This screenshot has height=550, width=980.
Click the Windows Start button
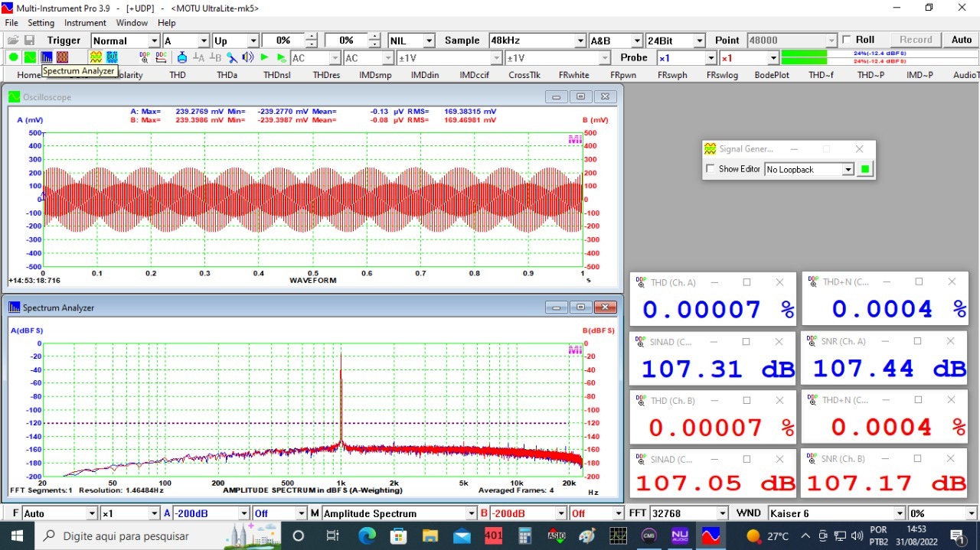pos(18,535)
